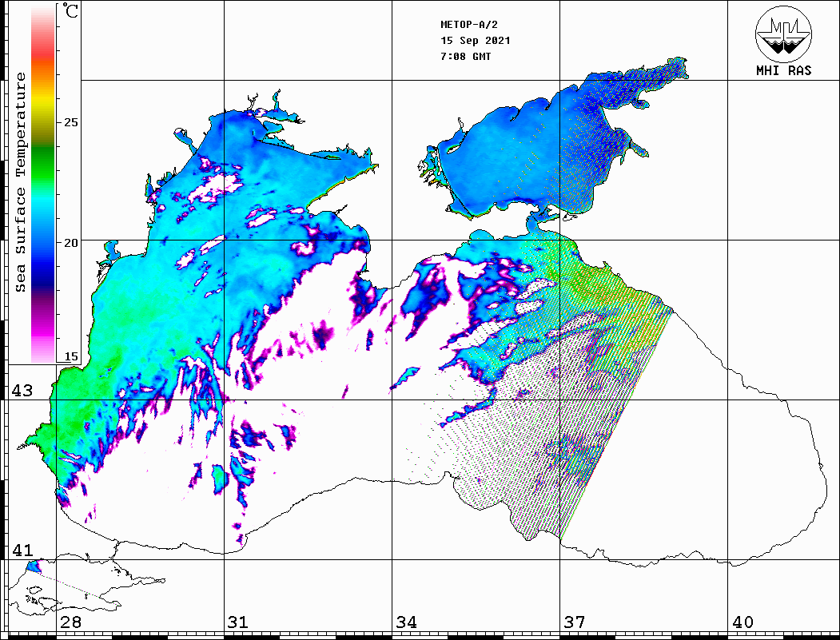This screenshot has height=640, width=840.
Task: Click longitude label '31'
Action: coord(238,622)
